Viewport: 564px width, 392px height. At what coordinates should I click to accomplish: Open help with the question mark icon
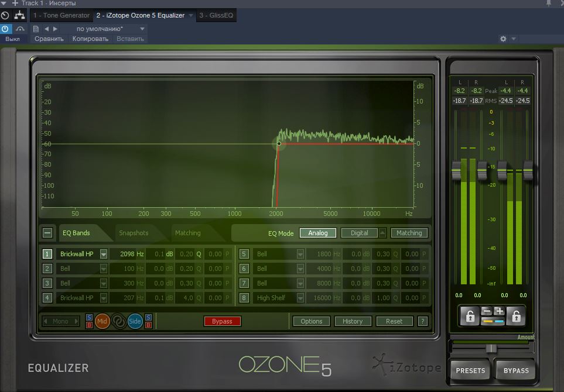(422, 321)
